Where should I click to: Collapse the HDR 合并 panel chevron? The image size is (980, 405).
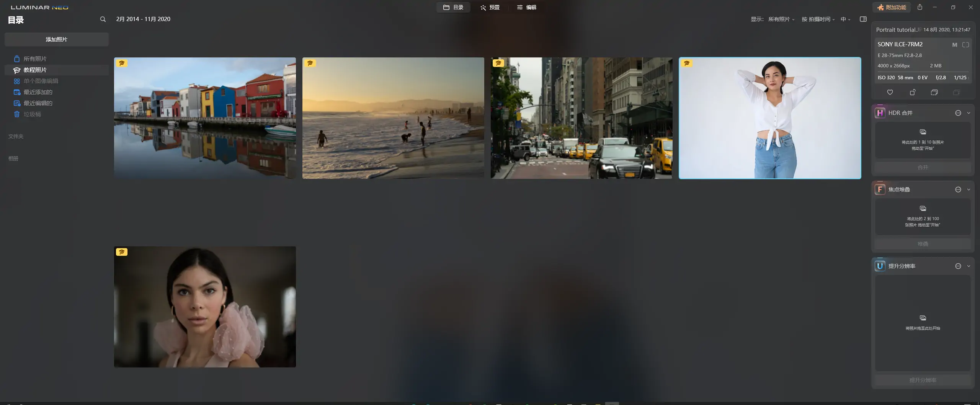tap(968, 113)
